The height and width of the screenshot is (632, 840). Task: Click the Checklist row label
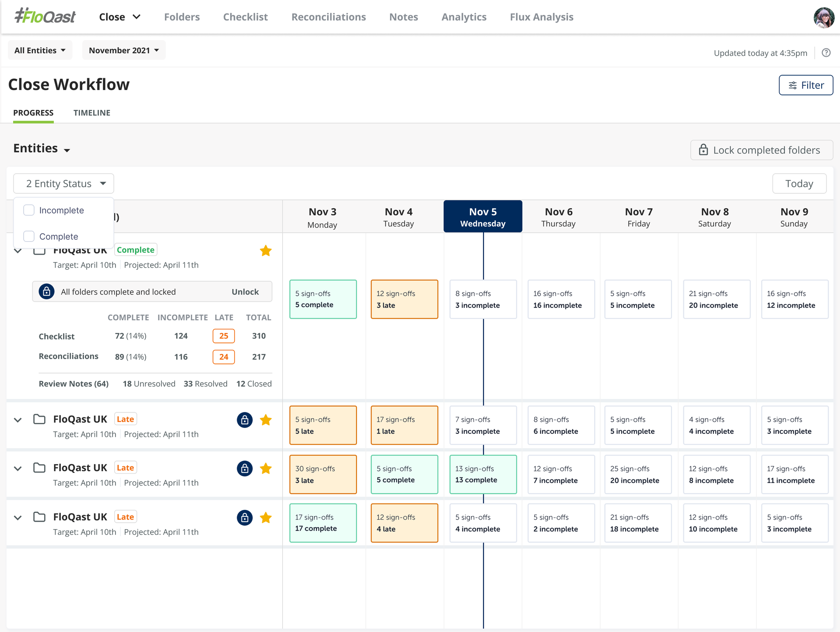(x=56, y=336)
